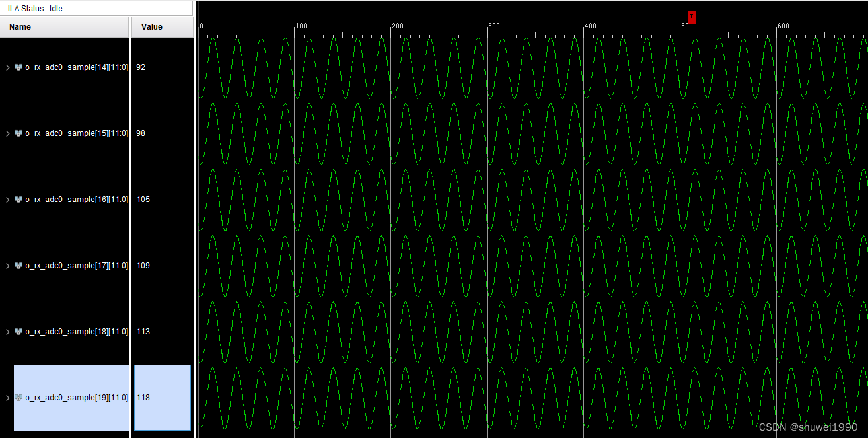This screenshot has height=438, width=868.
Task: Select signal name o_rx_adc0_sample[16][11:0]
Action: tap(77, 200)
